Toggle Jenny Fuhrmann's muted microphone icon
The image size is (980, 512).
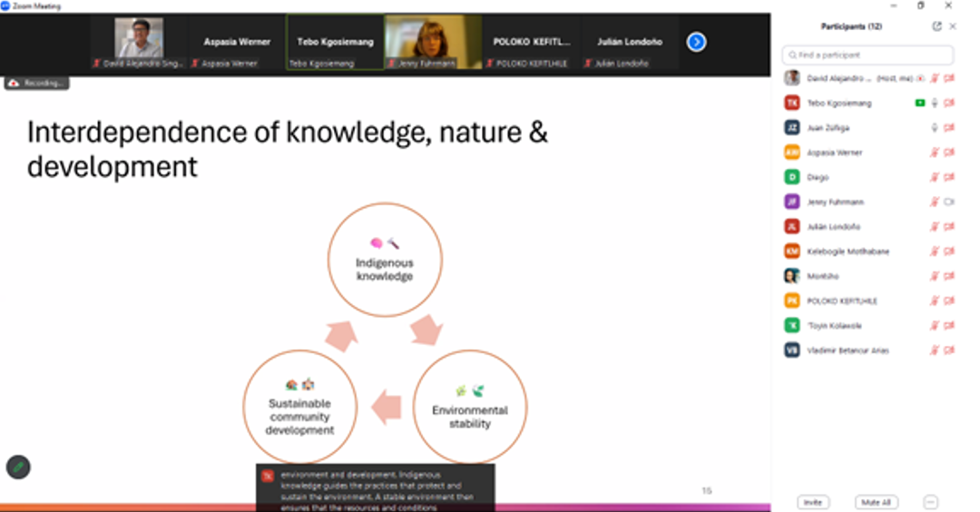point(935,202)
